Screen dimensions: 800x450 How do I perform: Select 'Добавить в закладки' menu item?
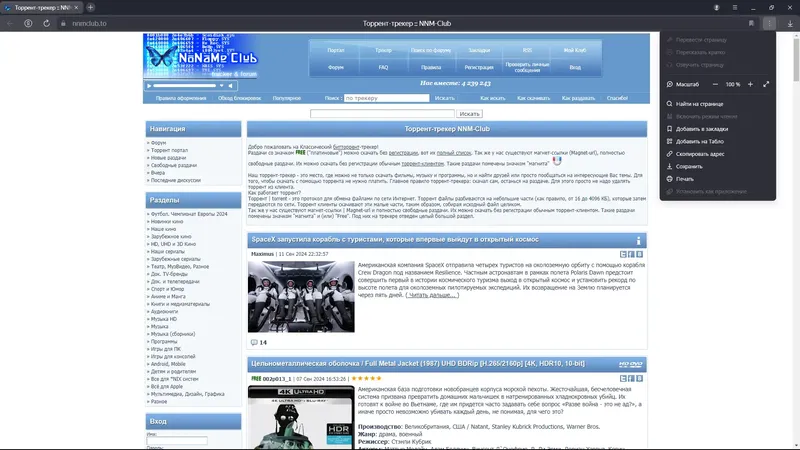pyautogui.click(x=717, y=129)
